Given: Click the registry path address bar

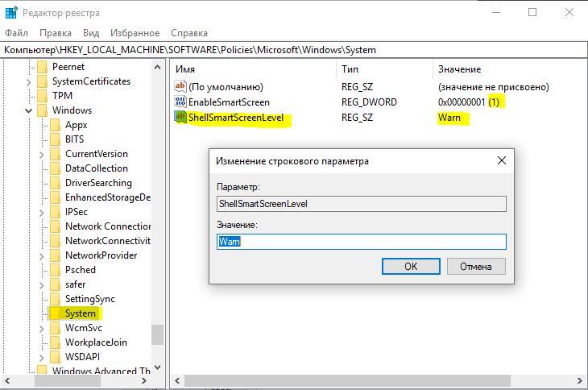Looking at the screenshot, I should click(294, 50).
